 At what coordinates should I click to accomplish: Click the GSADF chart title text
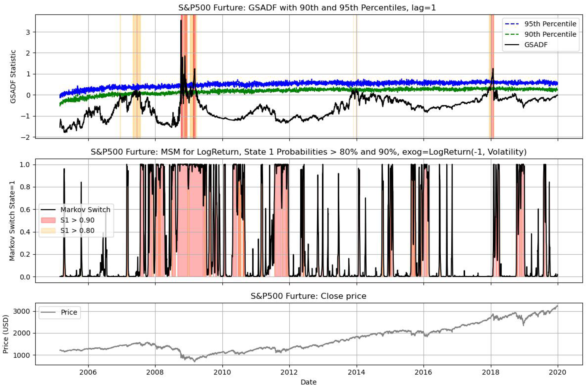click(x=307, y=8)
